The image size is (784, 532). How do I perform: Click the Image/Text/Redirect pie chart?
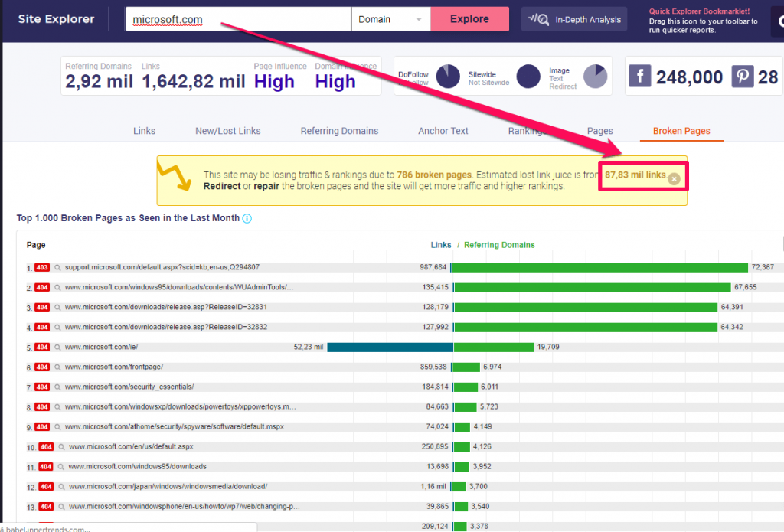click(x=595, y=77)
